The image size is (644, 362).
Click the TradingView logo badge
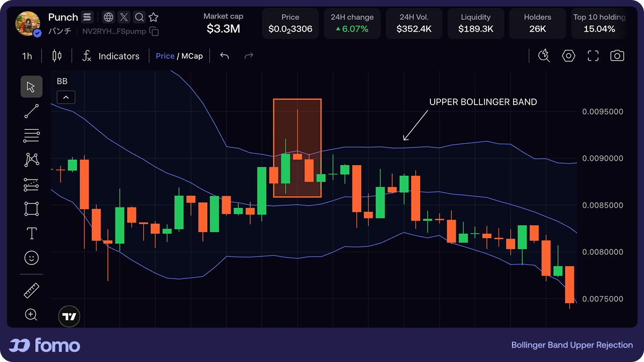pos(69,316)
